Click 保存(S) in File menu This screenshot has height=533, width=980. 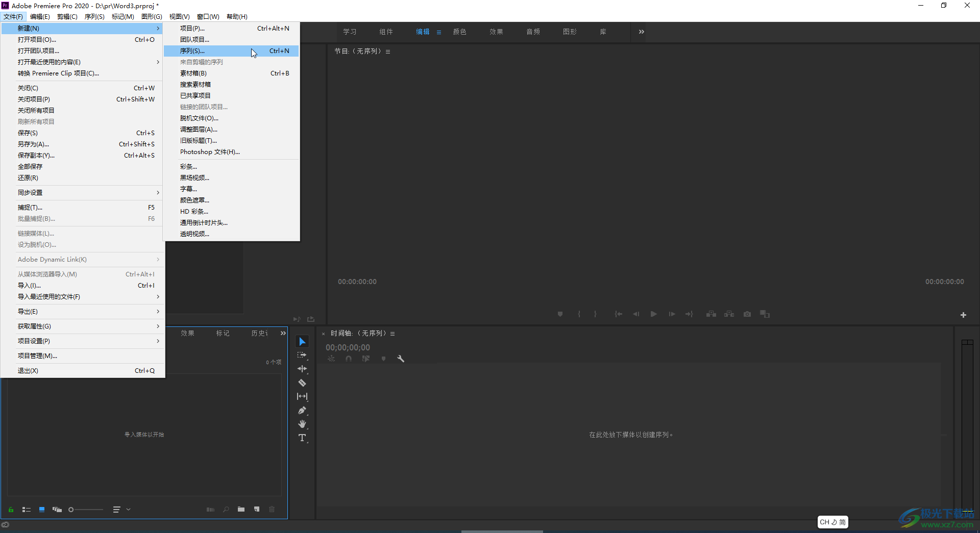[83, 133]
